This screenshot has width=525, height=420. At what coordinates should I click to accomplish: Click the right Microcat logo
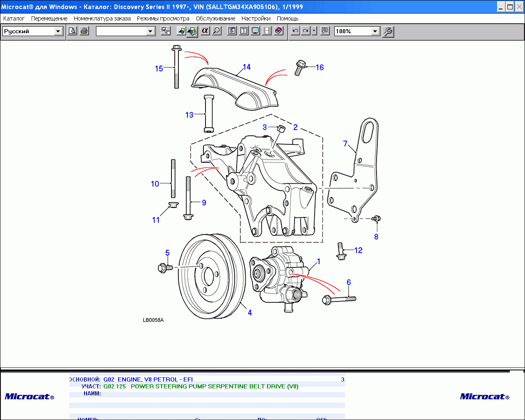pyautogui.click(x=485, y=396)
